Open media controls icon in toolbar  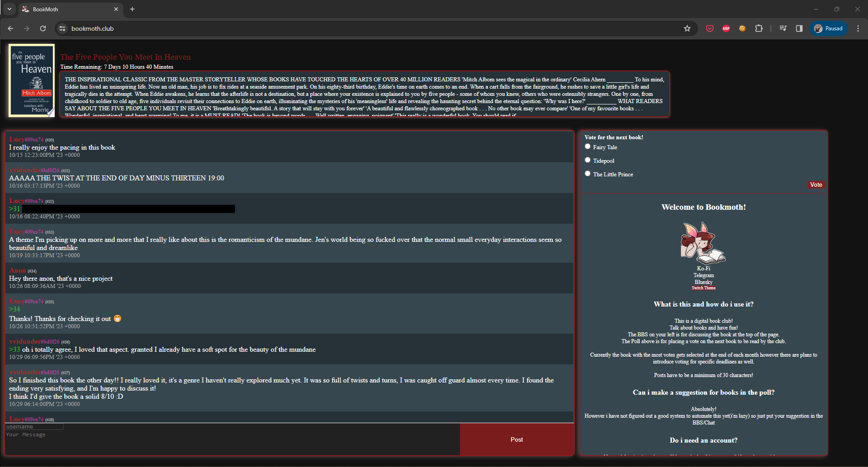pos(783,28)
